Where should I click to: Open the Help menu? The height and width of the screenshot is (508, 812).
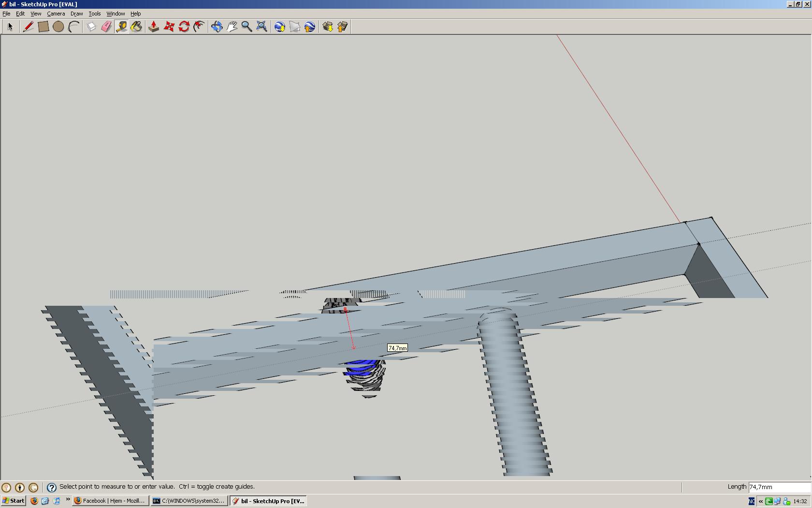click(x=136, y=14)
